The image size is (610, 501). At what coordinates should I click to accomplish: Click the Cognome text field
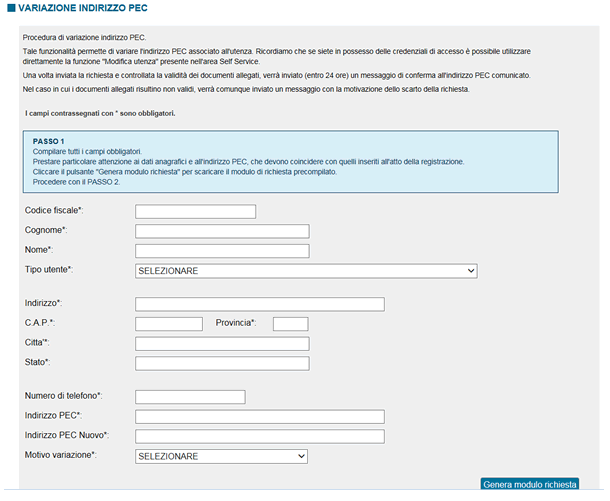click(x=222, y=231)
